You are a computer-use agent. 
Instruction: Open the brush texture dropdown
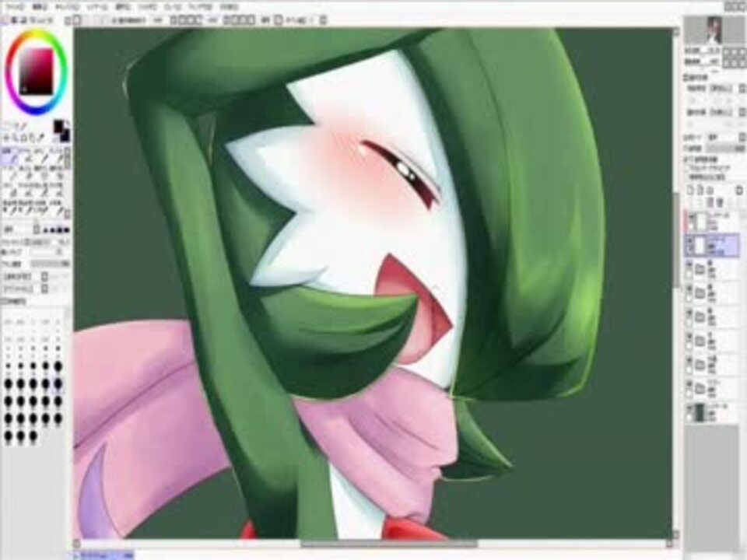click(x=45, y=289)
